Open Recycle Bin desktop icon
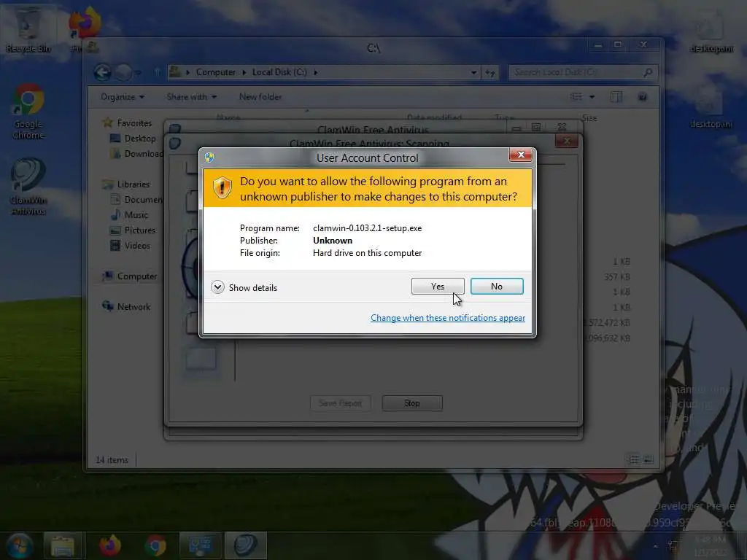Viewport: 747px width, 560px height. tap(28, 28)
